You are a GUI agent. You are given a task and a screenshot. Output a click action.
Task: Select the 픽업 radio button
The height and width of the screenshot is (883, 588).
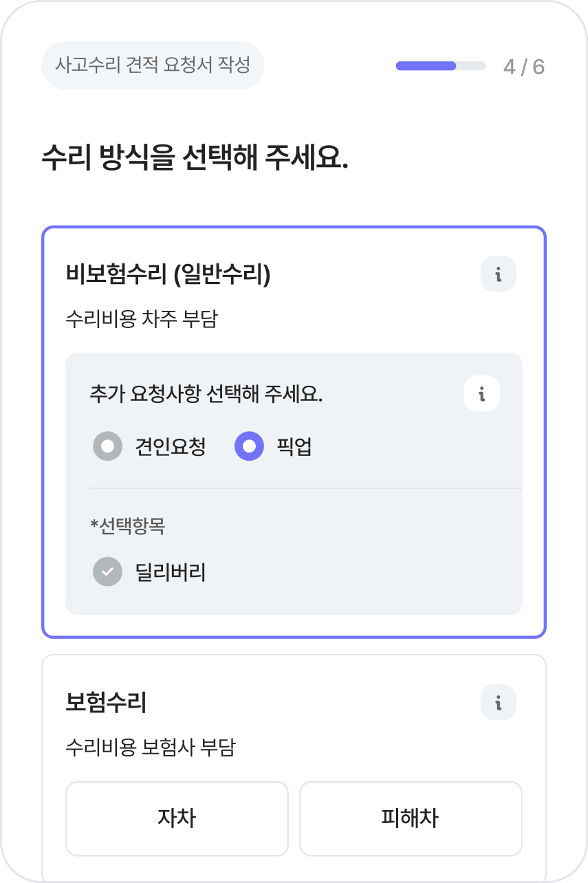tap(249, 446)
